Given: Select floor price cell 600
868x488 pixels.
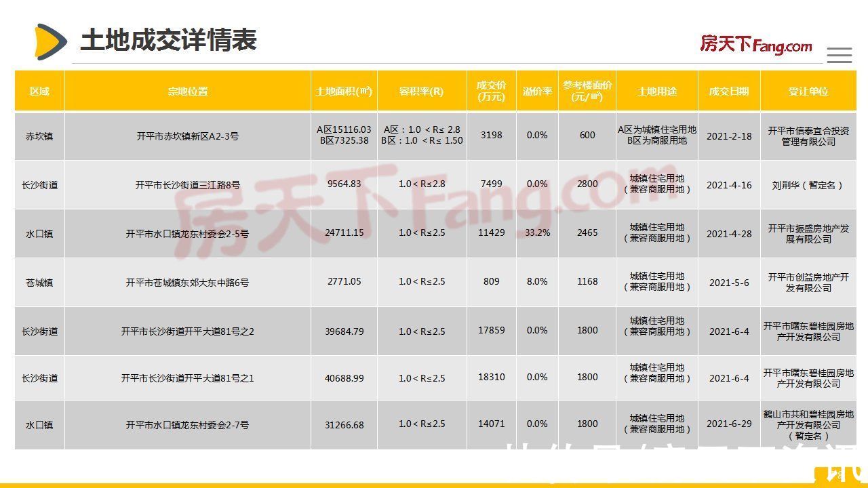Looking at the screenshot, I should point(587,136).
